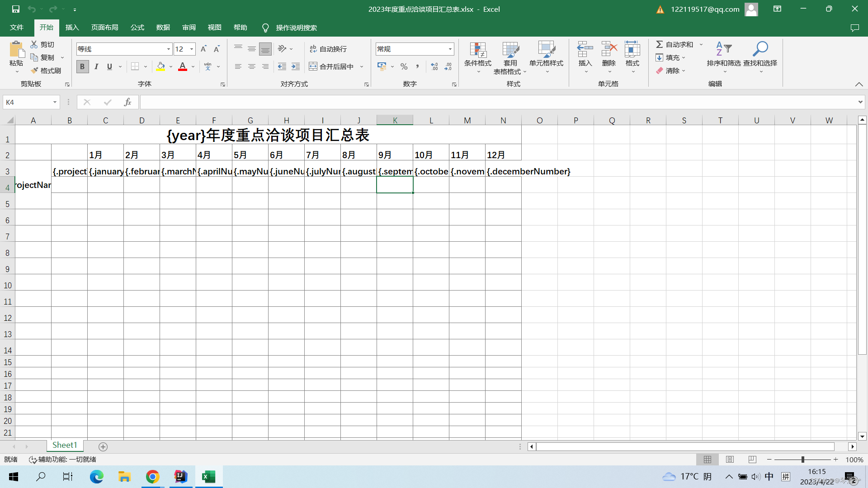Click Find and Select (查找和选择)

click(x=760, y=57)
